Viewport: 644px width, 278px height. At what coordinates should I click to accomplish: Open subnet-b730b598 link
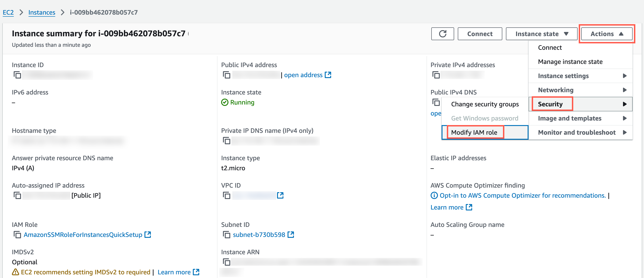[259, 234]
